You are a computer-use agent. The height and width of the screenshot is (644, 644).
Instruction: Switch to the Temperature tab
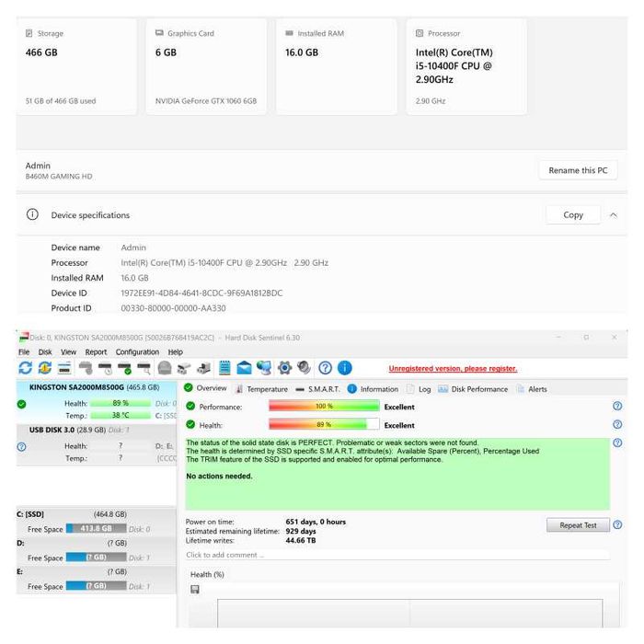(261, 389)
